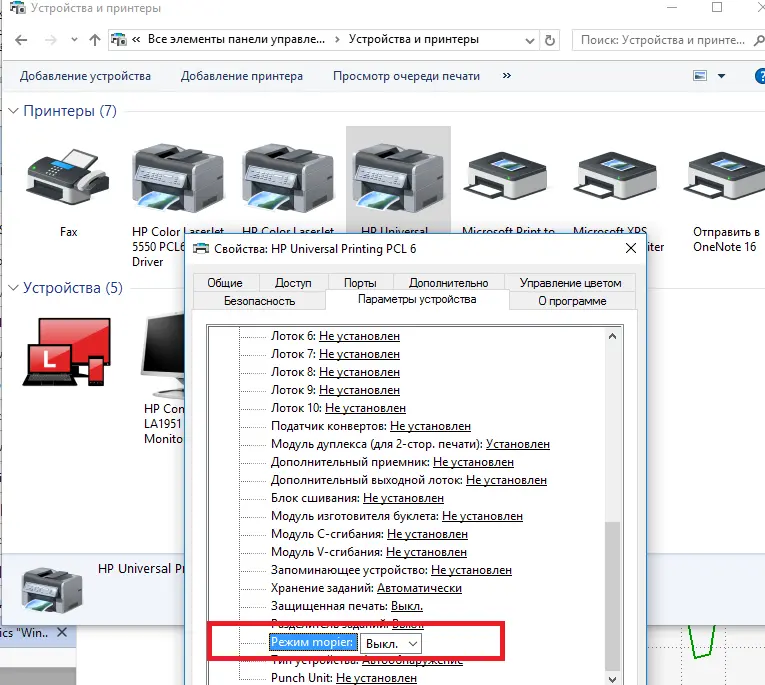
Task: Select Microsoft XPS printer icon
Action: [617, 176]
